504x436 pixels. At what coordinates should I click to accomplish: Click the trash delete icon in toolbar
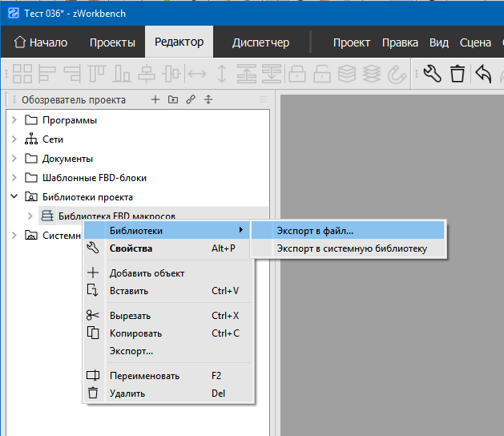(458, 75)
